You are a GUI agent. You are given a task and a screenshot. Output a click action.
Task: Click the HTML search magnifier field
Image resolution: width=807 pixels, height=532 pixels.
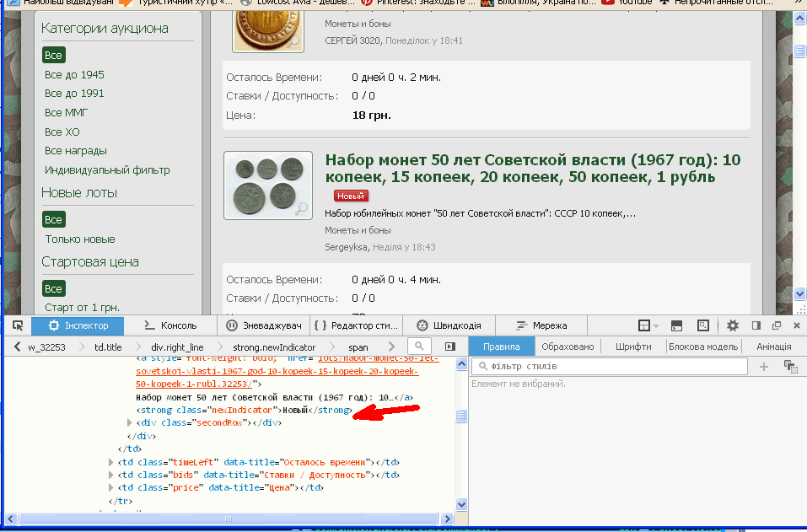[x=419, y=347]
